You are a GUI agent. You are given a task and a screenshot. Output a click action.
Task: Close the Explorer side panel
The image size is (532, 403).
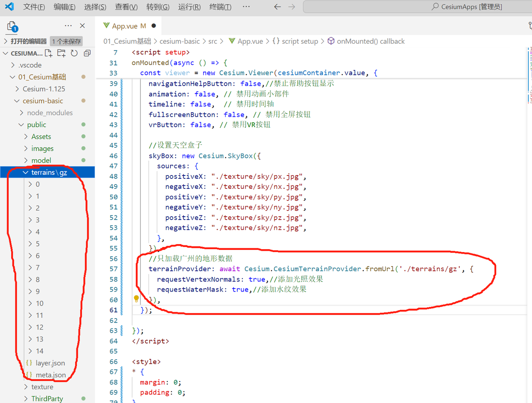(82, 26)
